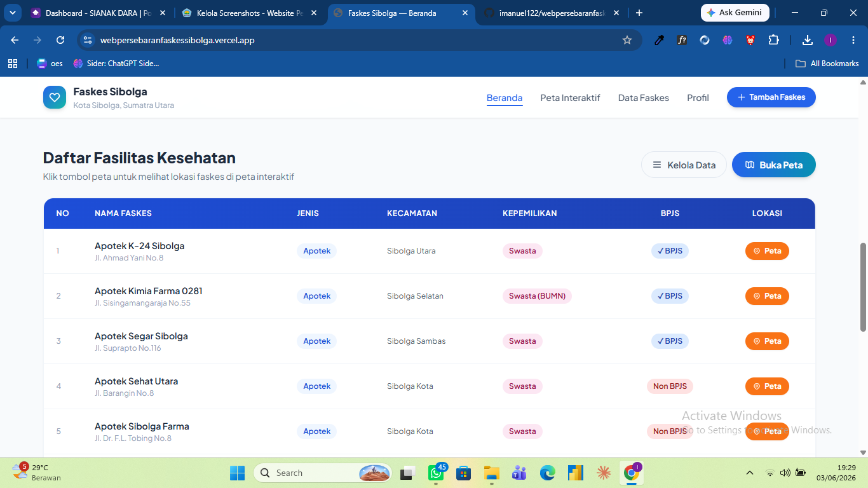Viewport: 868px width, 488px height.
Task: Open the Chrome tab search dropdown arrow
Action: [x=12, y=13]
